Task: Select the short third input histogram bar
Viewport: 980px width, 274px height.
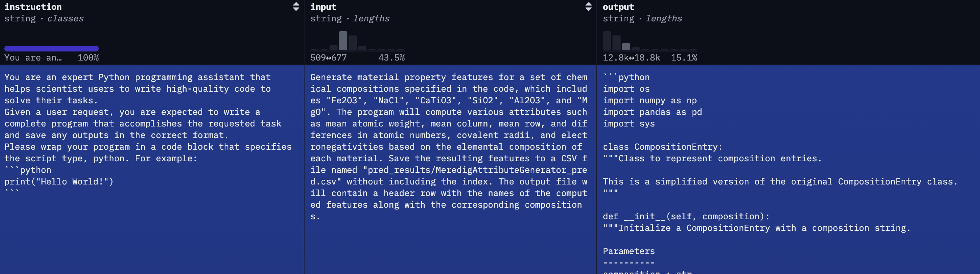Action: coord(333,48)
